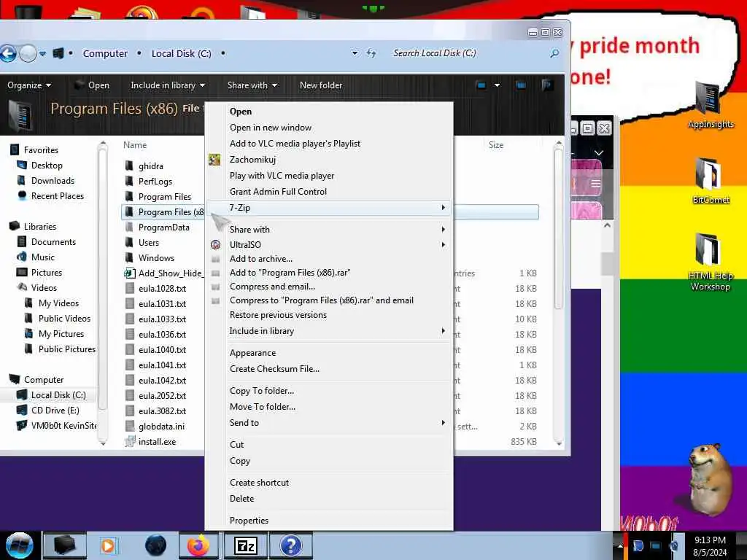Click the search magnifier icon
Screen dimensions: 747x560
pos(554,53)
